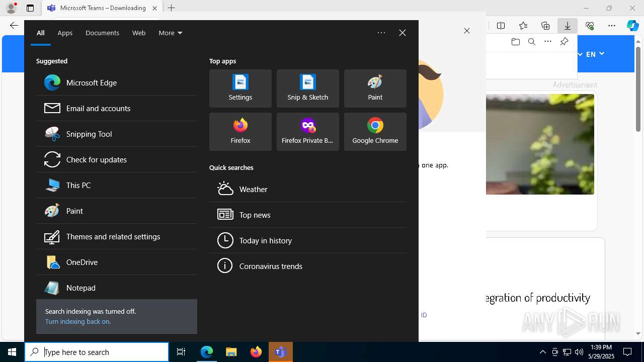Image resolution: width=644 pixels, height=362 pixels.
Task: Open Edge profile icon
Action: pyautogui.click(x=11, y=8)
